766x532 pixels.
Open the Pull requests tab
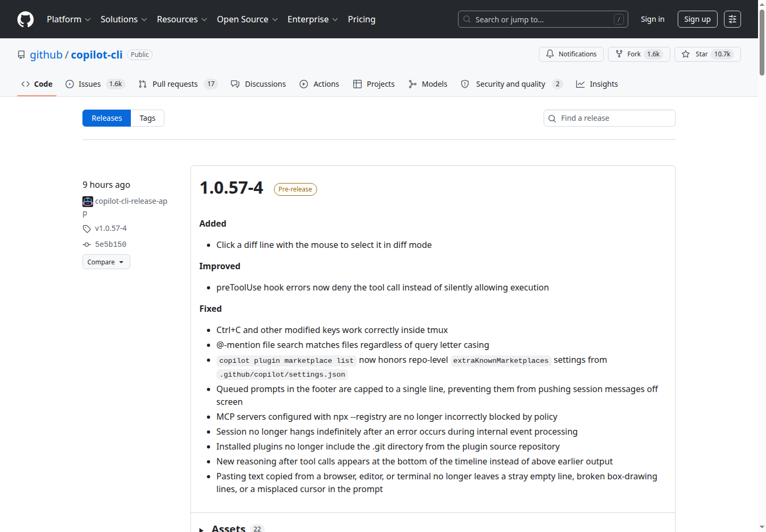(178, 84)
